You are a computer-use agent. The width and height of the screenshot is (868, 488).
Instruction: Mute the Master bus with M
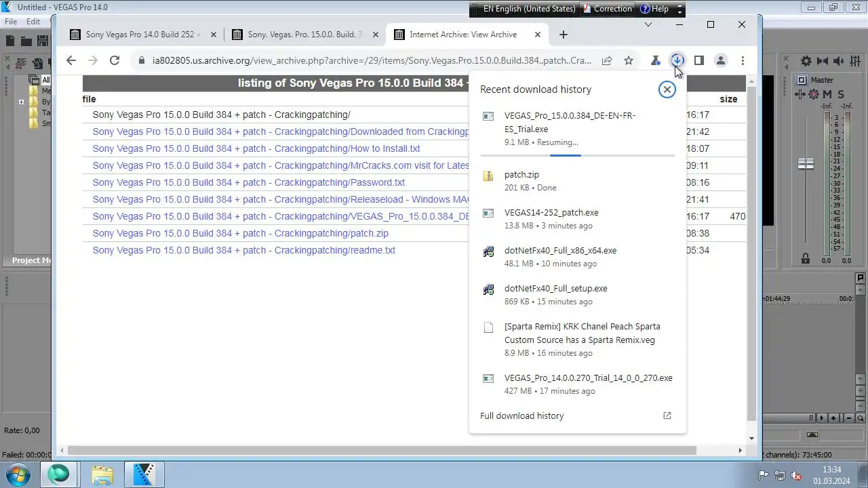point(827,94)
